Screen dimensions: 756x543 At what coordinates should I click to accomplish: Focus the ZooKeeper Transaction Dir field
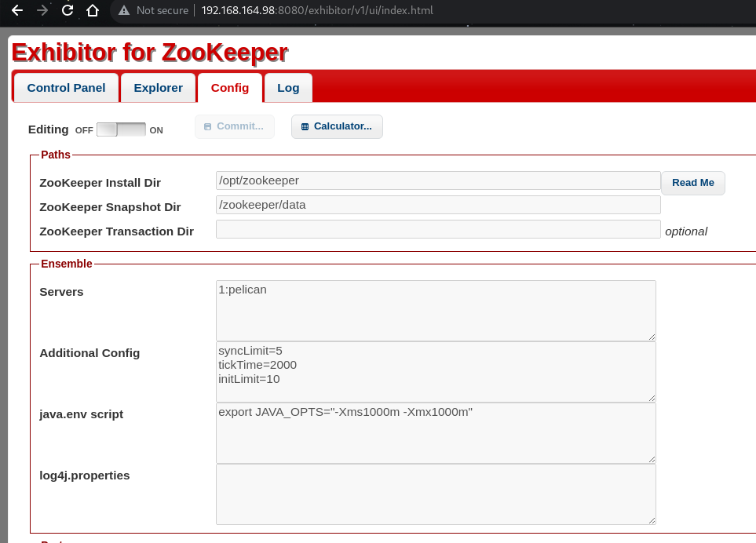pos(438,229)
